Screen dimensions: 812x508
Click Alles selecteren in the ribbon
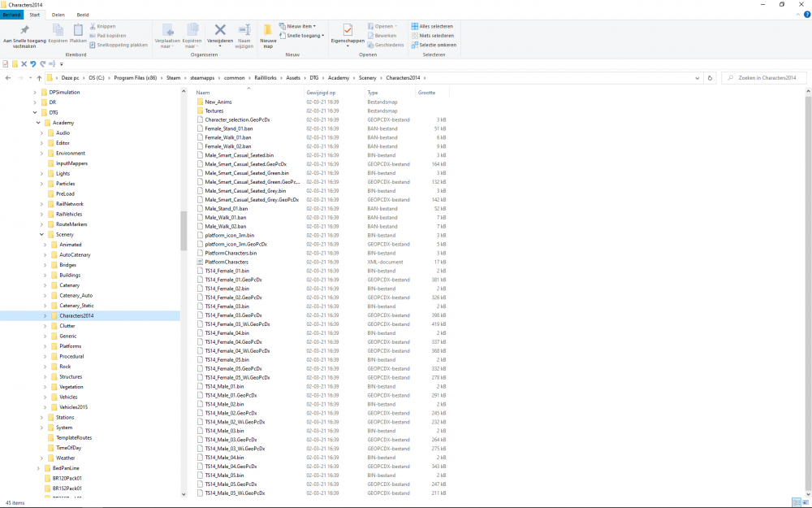tap(432, 26)
